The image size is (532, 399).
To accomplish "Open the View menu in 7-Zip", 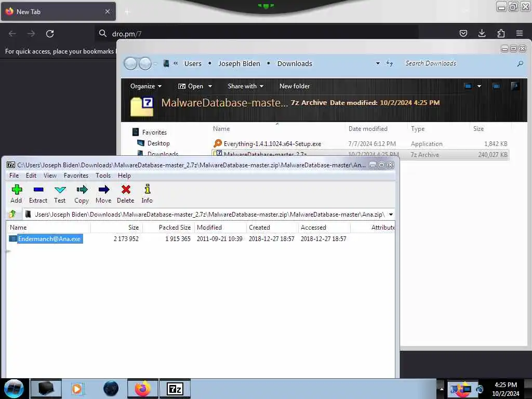I will tap(50, 176).
